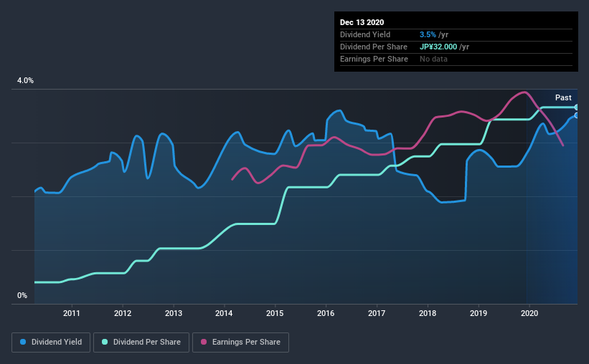Viewport: 589px width, 364px height.
Task: Click the 0% y-axis label
Action: click(22, 296)
